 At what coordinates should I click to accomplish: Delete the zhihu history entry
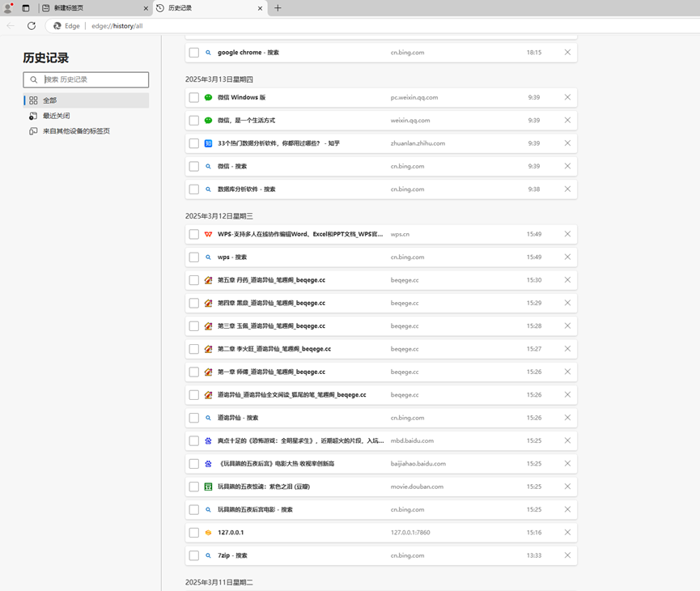click(x=567, y=143)
